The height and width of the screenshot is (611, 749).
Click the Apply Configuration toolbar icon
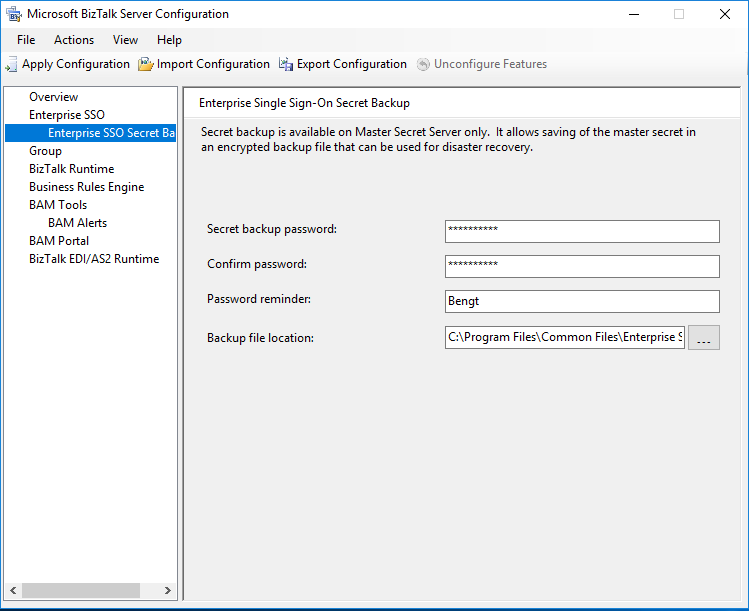[11, 64]
